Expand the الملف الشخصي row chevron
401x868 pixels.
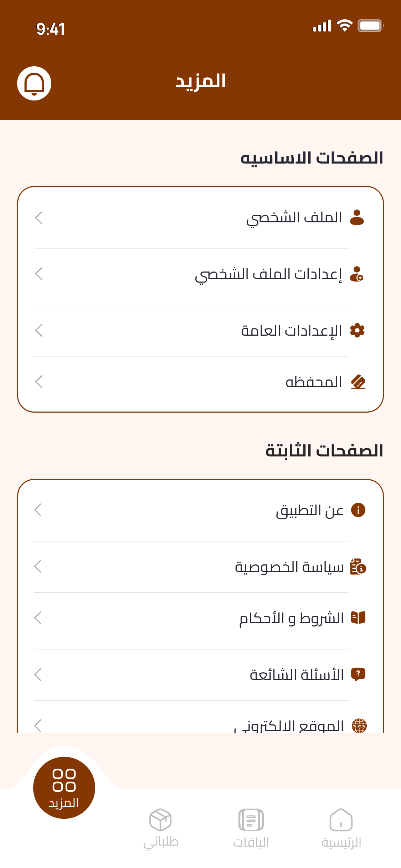(x=39, y=218)
